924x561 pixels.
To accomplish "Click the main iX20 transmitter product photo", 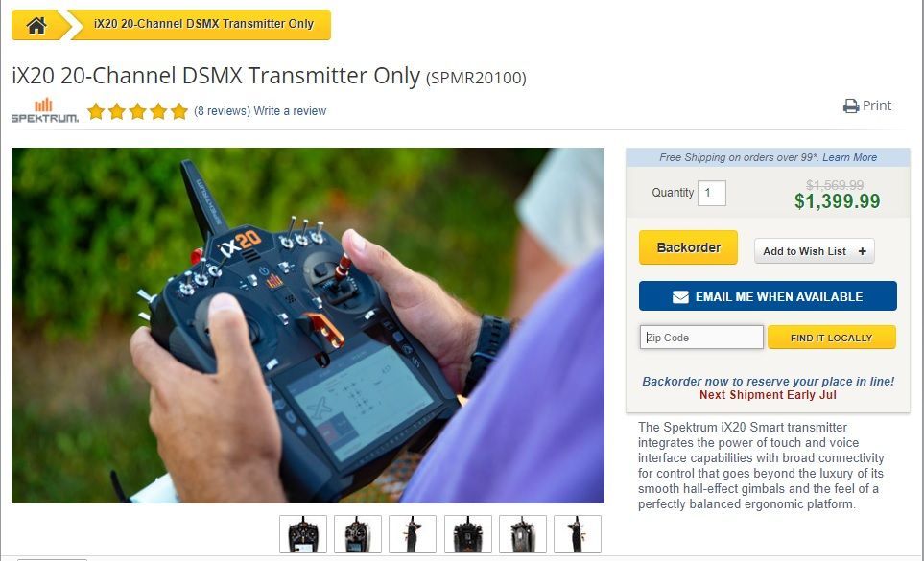I will tap(308, 325).
